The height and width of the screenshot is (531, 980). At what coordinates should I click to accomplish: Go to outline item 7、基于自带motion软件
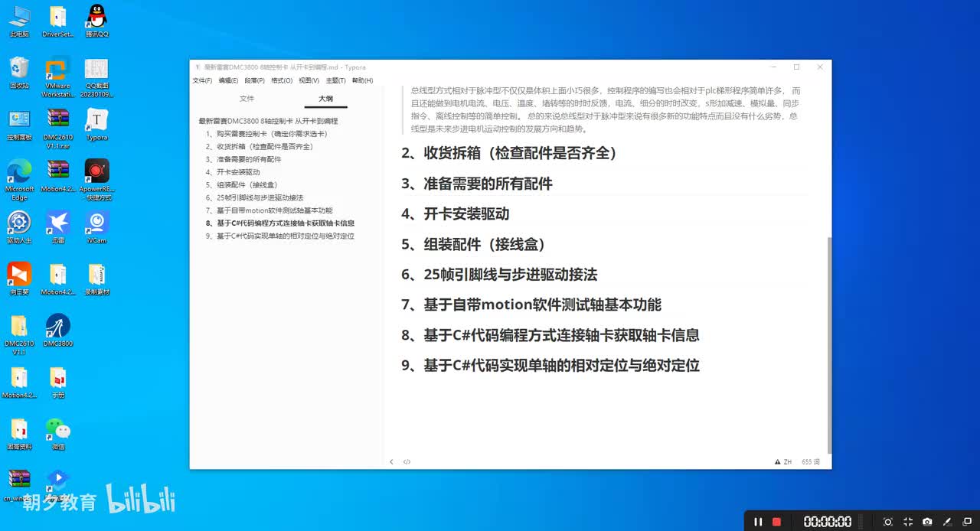269,210
